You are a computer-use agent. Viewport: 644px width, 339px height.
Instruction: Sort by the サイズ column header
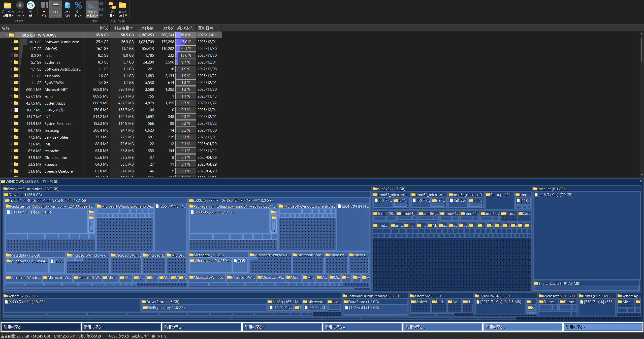click(97, 28)
